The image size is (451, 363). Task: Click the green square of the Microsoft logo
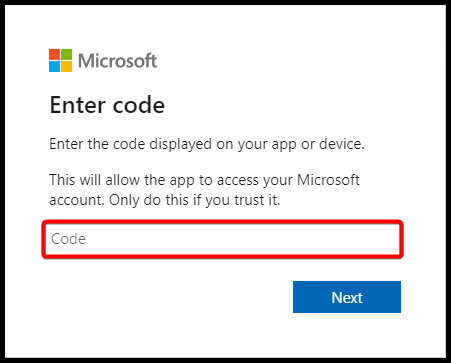(66, 54)
